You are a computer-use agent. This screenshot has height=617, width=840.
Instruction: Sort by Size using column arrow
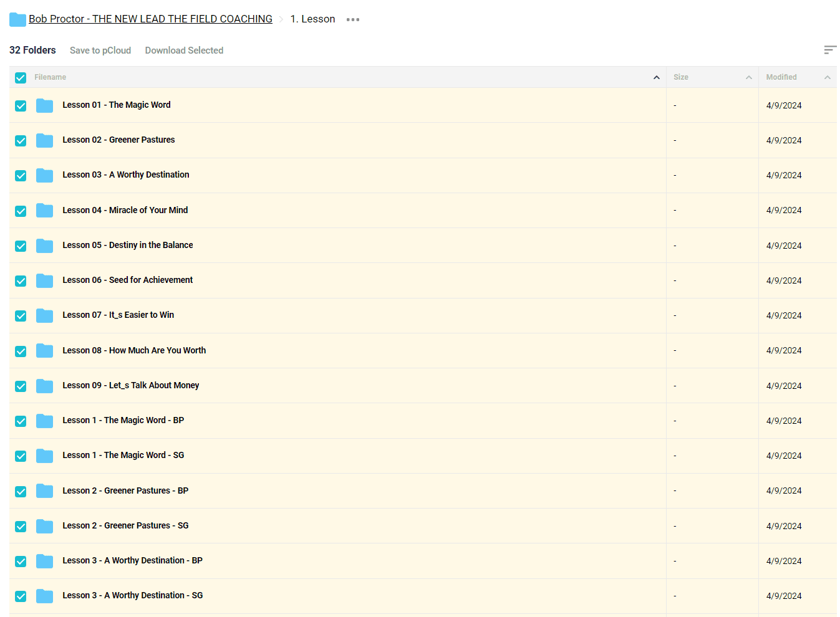pyautogui.click(x=749, y=77)
